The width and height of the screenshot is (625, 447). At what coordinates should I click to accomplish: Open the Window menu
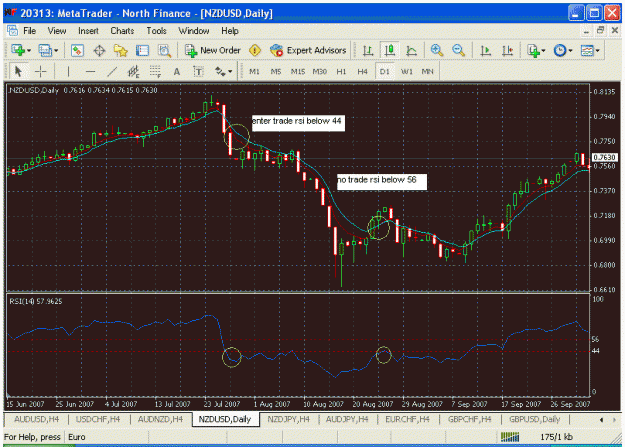pyautogui.click(x=194, y=31)
